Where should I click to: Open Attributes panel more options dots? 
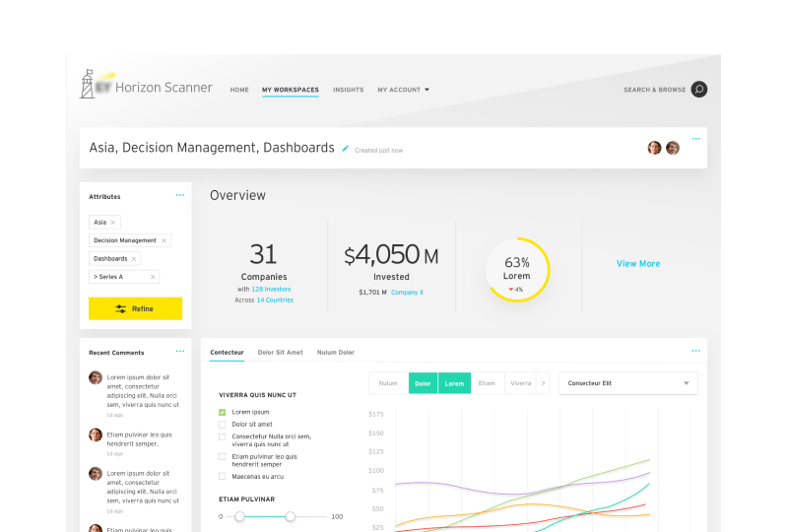[180, 195]
